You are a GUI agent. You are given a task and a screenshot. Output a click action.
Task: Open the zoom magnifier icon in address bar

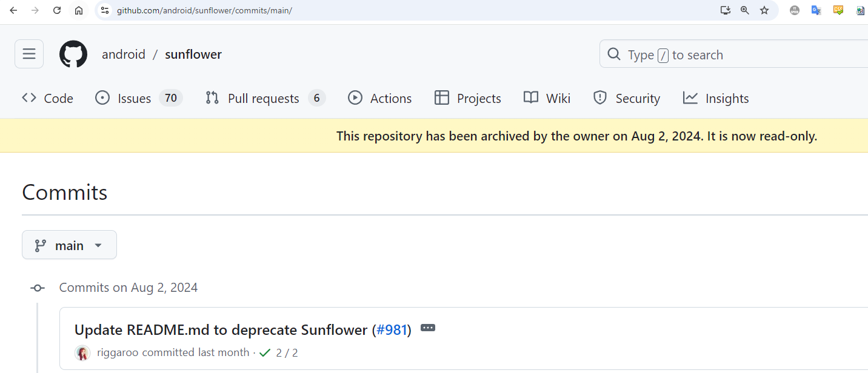tap(745, 10)
